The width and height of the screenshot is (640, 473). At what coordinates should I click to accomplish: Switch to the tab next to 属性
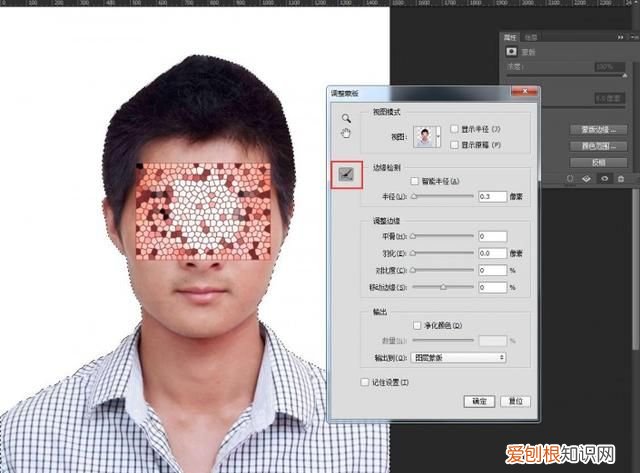coord(531,38)
